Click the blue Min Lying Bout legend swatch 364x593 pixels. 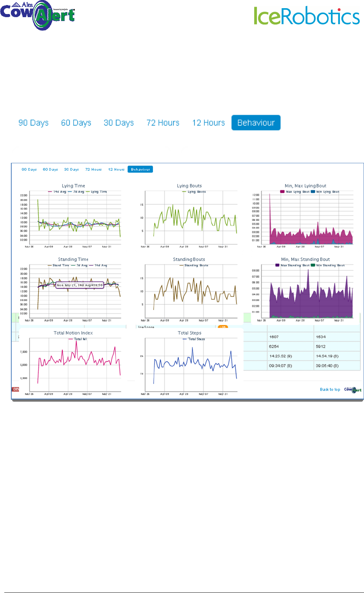(313, 192)
